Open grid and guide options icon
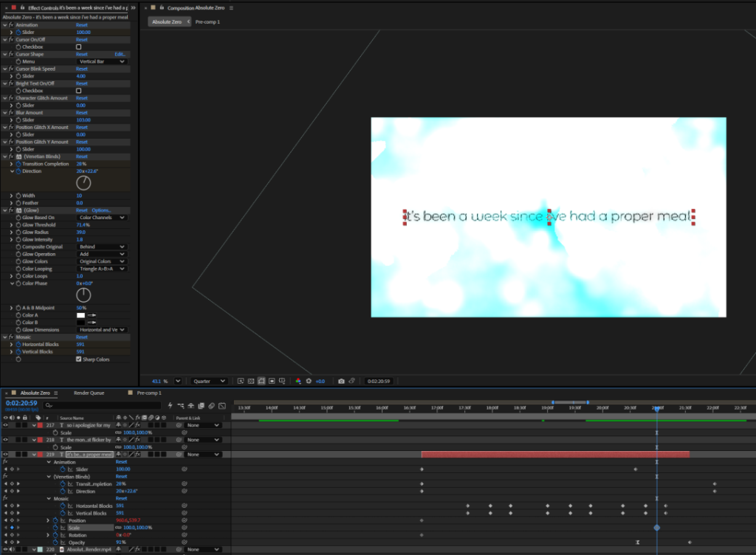This screenshot has width=756, height=555. click(x=282, y=381)
